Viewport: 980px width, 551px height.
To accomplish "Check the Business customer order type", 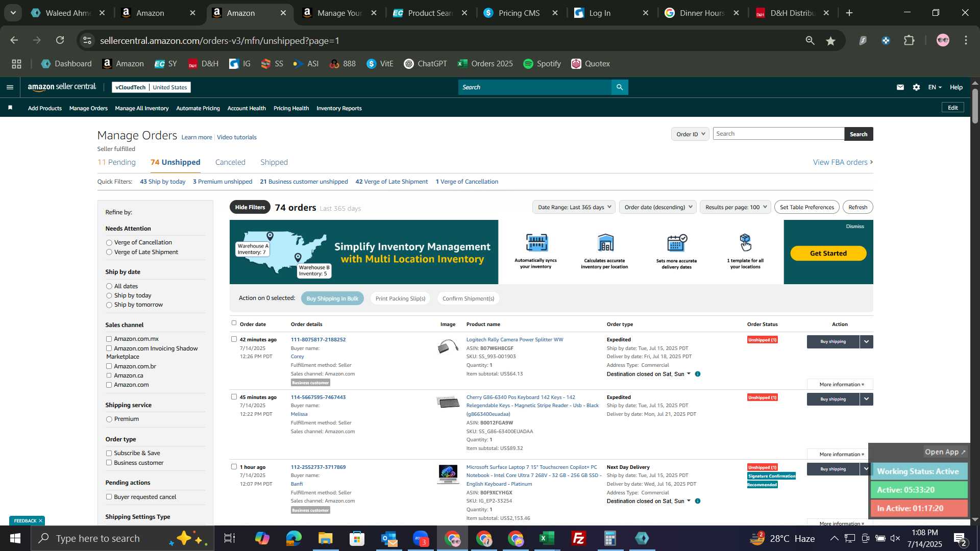I will (109, 463).
